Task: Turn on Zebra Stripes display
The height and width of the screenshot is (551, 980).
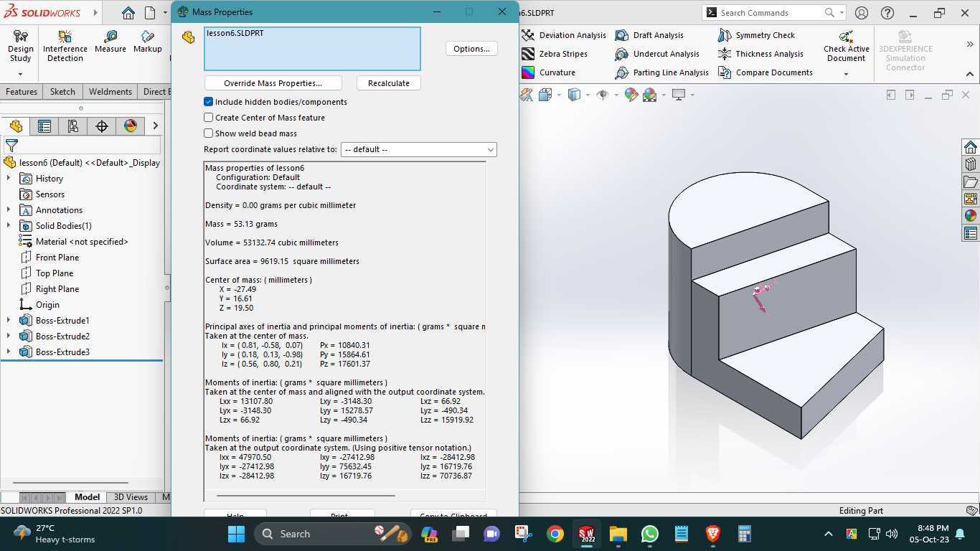Action: click(555, 54)
